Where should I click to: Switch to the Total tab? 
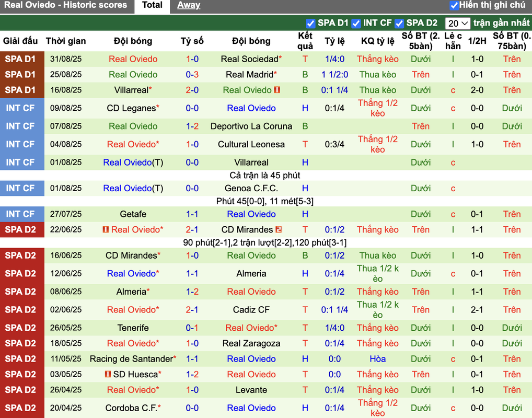152,5
